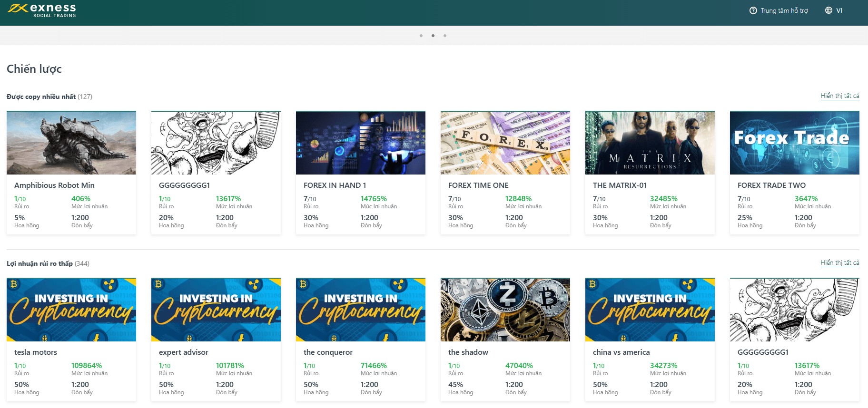
Task: Open the conqueror strategy image
Action: click(x=361, y=310)
